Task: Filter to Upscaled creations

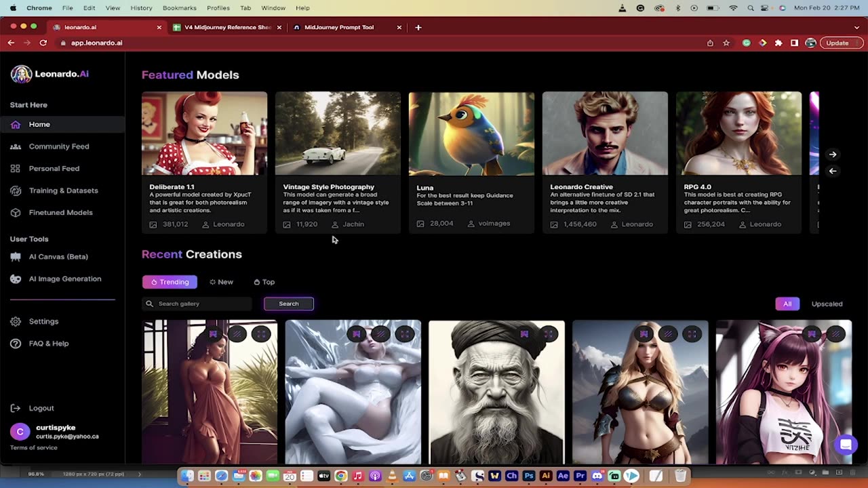Action: [x=827, y=304]
